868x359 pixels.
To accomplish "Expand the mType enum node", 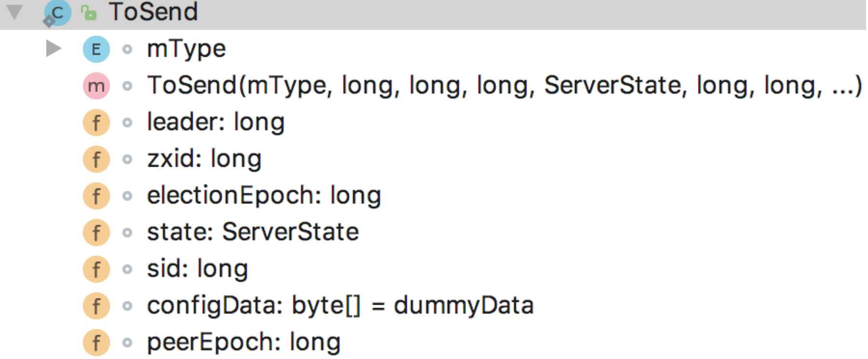I will point(53,49).
